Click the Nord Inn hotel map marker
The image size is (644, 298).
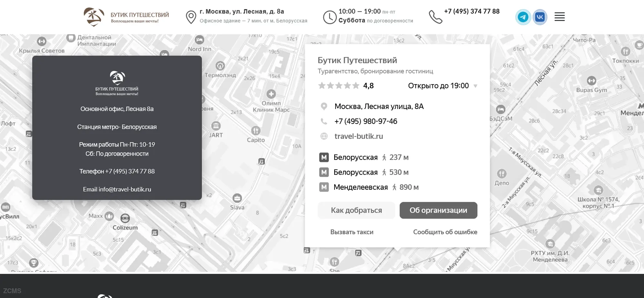coord(200,40)
